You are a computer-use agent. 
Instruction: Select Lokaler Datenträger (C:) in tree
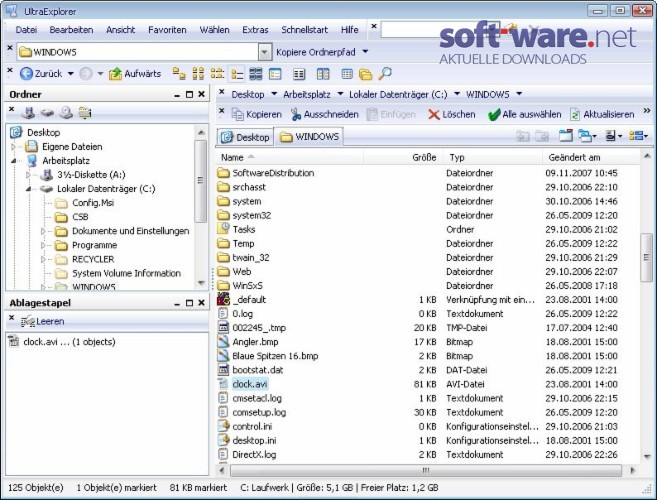(x=106, y=189)
